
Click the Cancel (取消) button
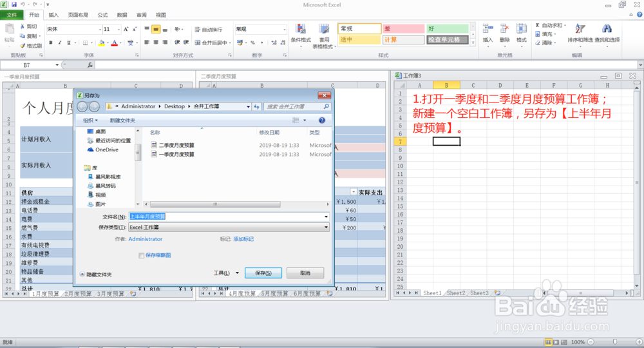(x=305, y=273)
